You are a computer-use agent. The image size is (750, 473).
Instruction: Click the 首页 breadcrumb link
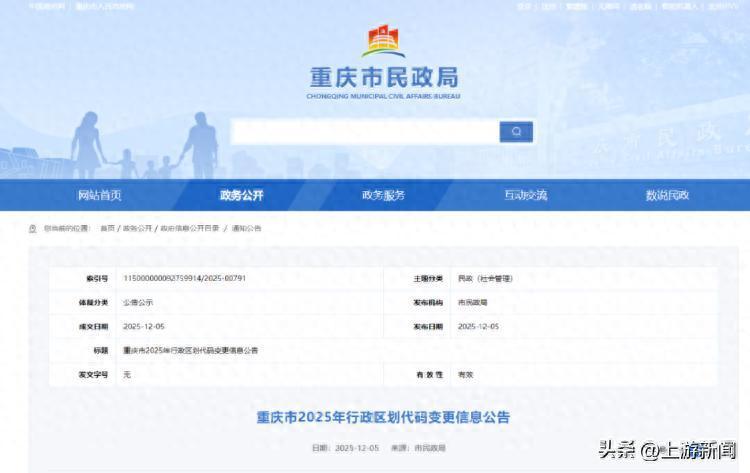click(107, 229)
